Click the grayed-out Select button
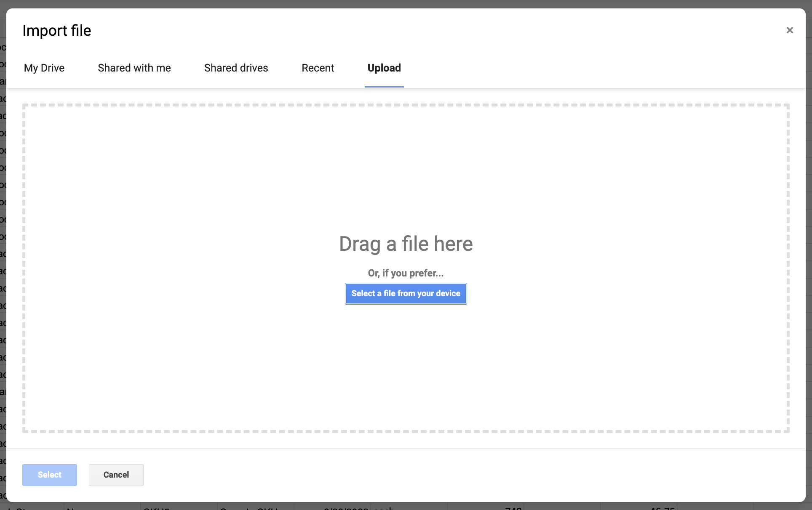Image resolution: width=812 pixels, height=510 pixels. click(x=49, y=475)
